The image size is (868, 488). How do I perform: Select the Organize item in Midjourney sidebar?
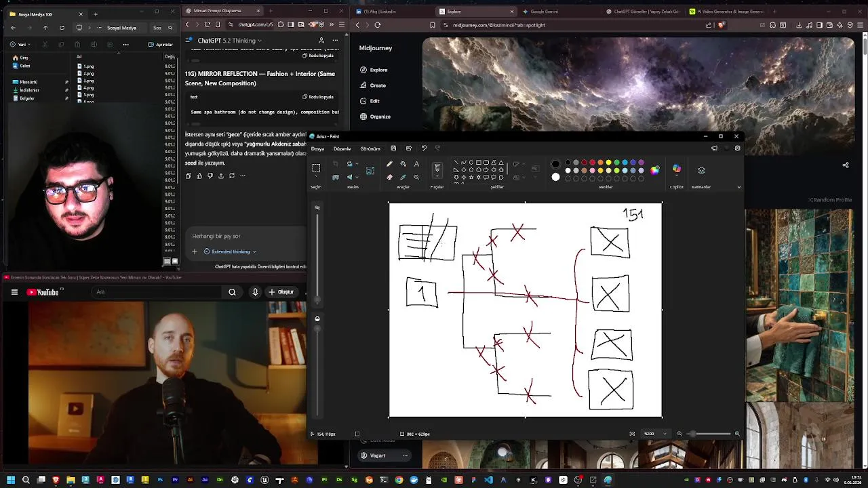click(375, 117)
